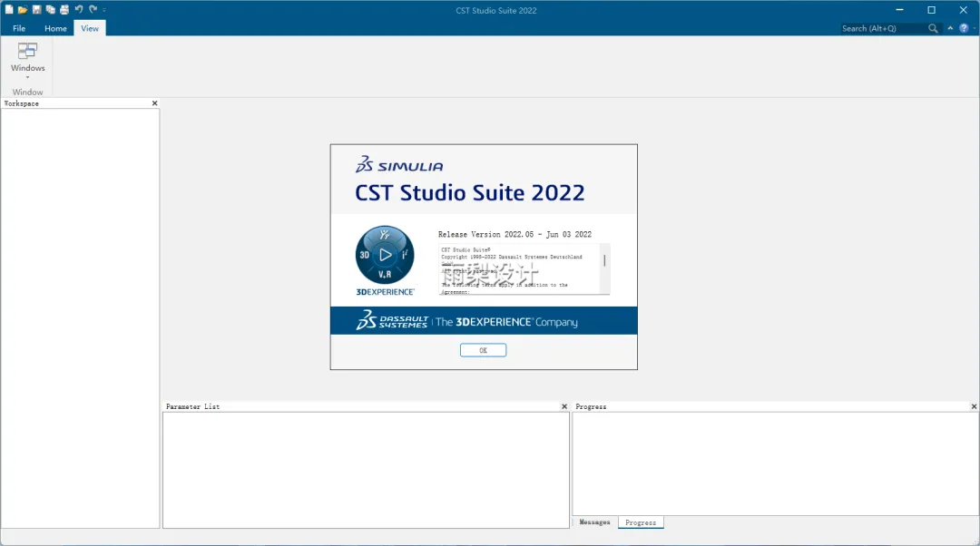Expand the help dropdown arrow
Image resolution: width=980 pixels, height=546 pixels.
[x=975, y=28]
